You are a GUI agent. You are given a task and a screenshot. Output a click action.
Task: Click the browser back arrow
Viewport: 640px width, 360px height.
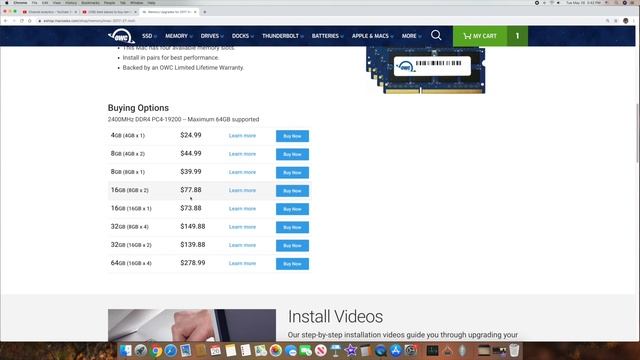click(x=6, y=21)
